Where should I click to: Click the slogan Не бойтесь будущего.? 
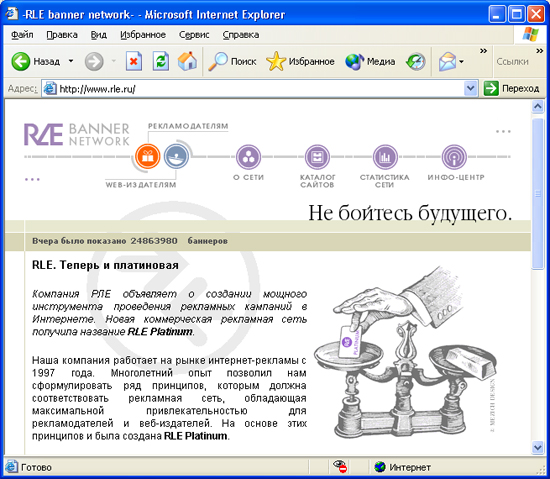point(410,212)
